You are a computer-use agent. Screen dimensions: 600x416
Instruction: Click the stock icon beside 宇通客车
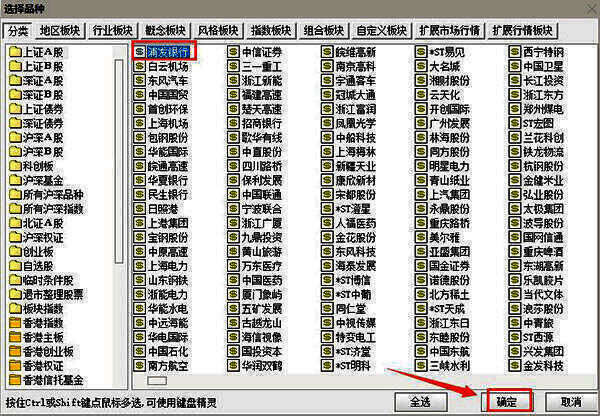click(327, 80)
